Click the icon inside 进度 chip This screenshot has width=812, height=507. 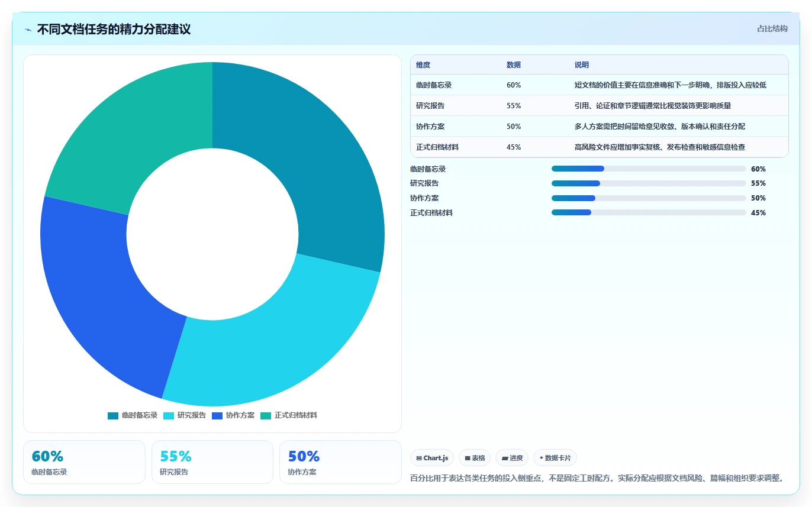[505, 458]
